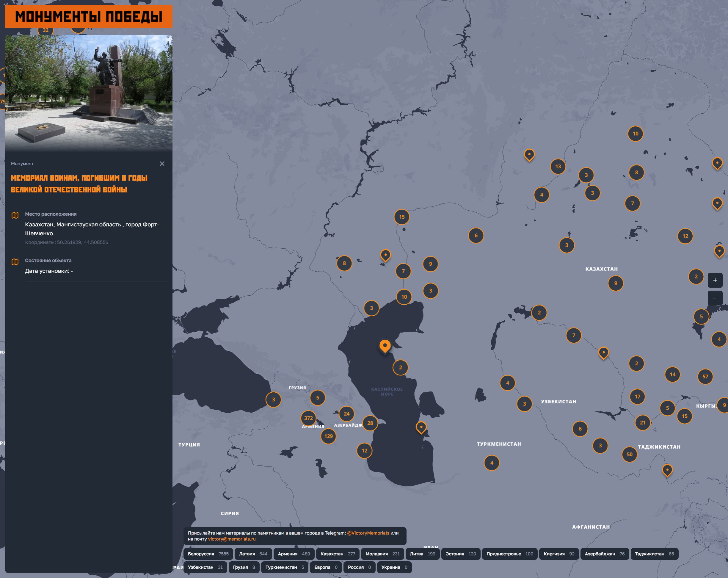Select the Туркменистан 5 country filter
The height and width of the screenshot is (578, 728).
[284, 567]
